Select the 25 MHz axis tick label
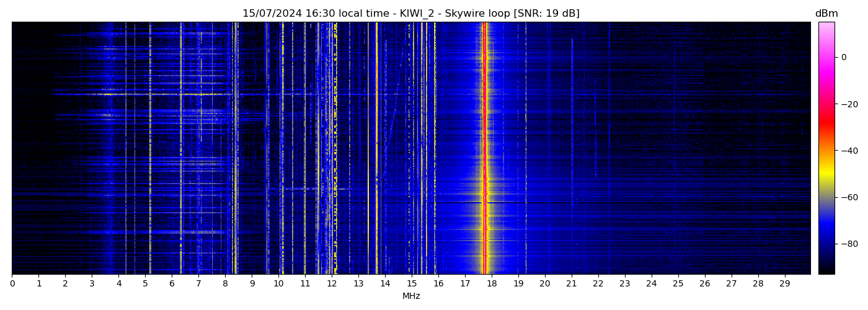The width and height of the screenshot is (868, 310). (x=678, y=283)
